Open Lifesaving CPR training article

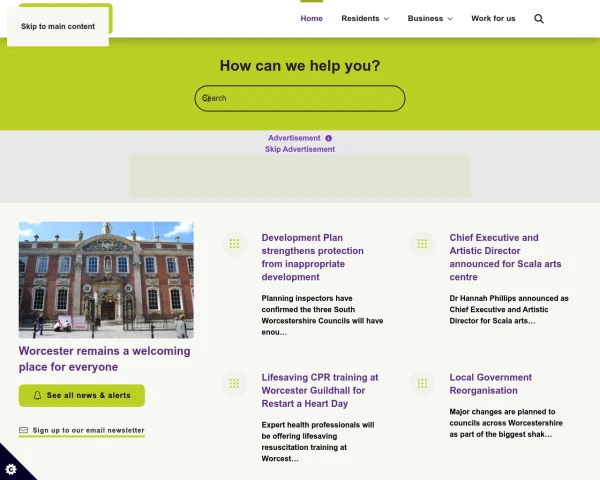(x=320, y=390)
